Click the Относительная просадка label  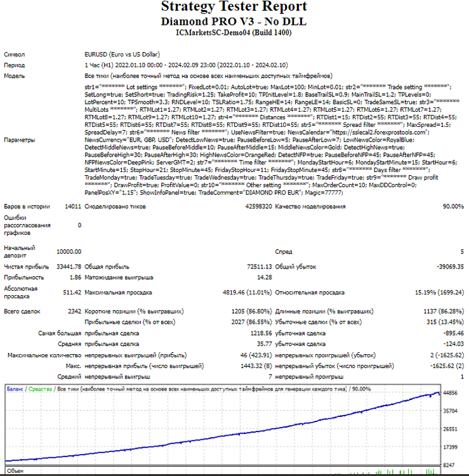pos(310,293)
